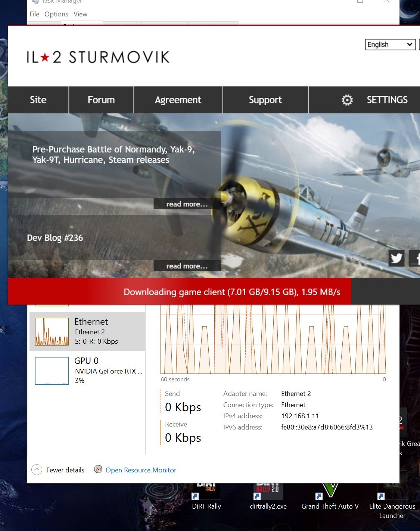Click the IL-2 Sturmovik logo
420x531 pixels.
click(98, 57)
